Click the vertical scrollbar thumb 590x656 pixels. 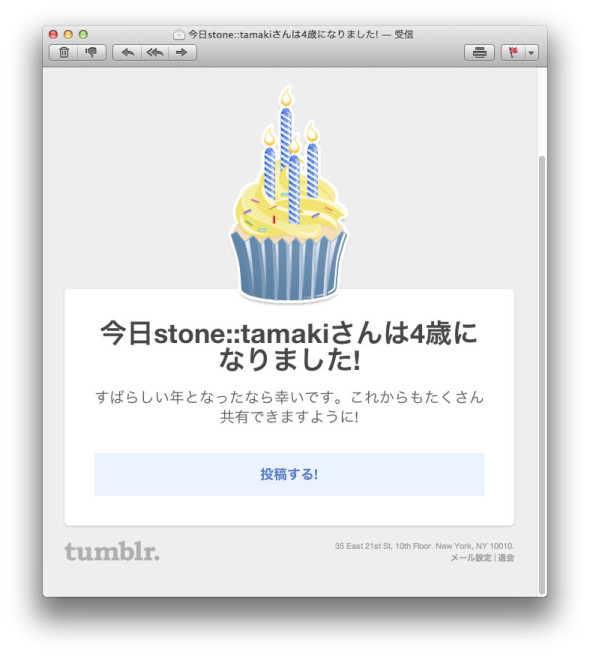coord(542,374)
